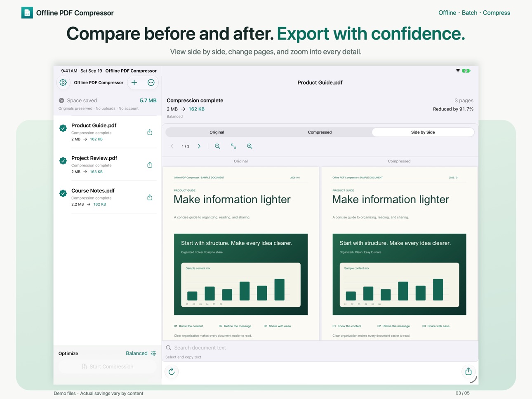Click the green checkmark beside Project Review.pdf
This screenshot has height=399, width=532.
point(63,161)
